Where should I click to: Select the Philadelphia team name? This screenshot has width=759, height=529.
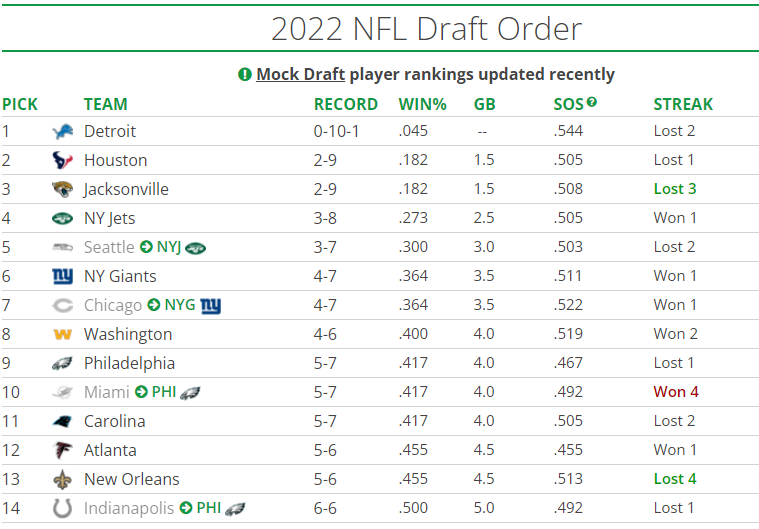(129, 363)
